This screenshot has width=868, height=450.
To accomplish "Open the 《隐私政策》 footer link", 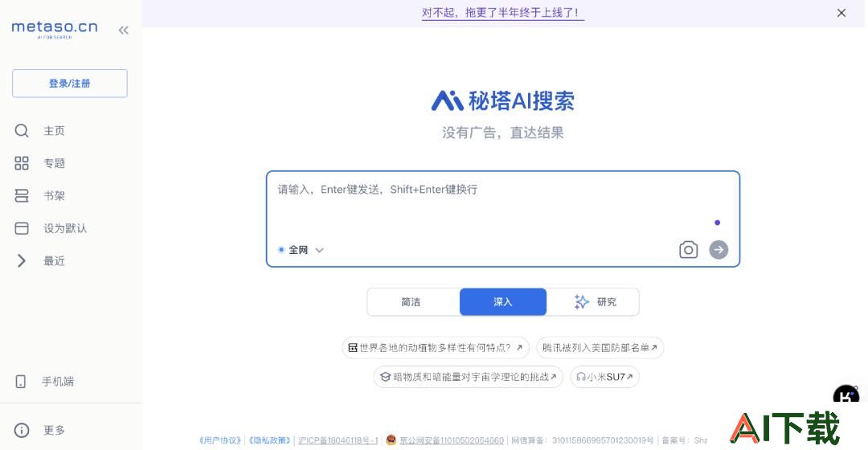I will [269, 440].
